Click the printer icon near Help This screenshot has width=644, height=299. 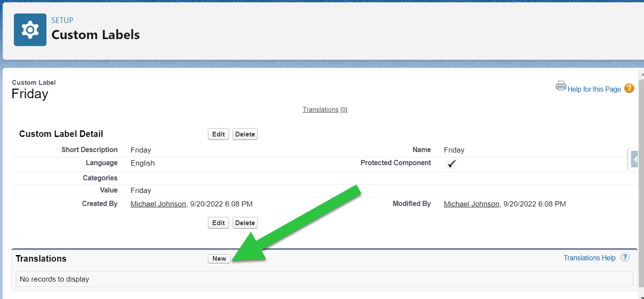(x=561, y=86)
